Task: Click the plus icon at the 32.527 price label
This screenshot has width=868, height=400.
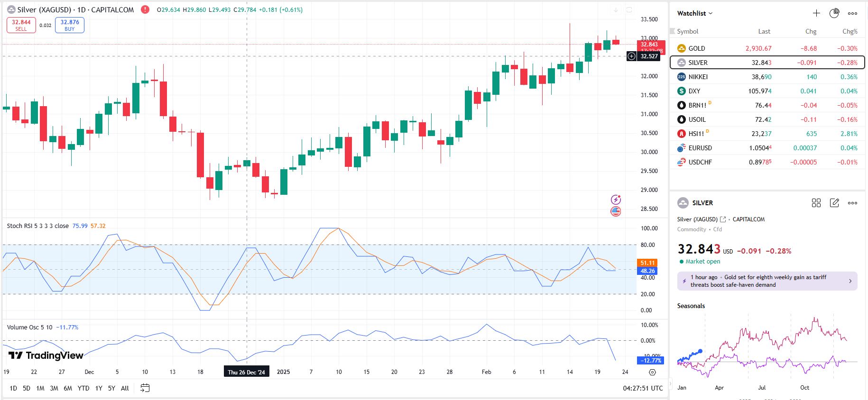Action: (x=631, y=56)
